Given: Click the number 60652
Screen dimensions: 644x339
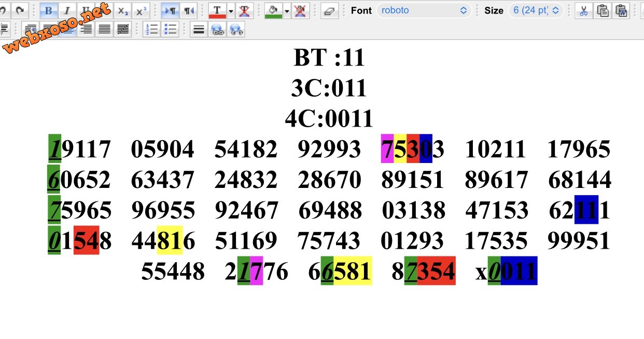Looking at the screenshot, I should [79, 180].
